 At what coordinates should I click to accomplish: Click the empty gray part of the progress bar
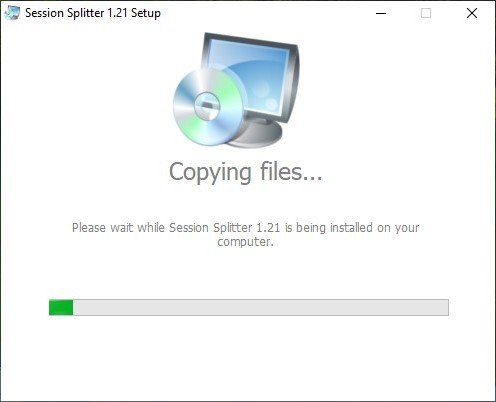(261, 307)
